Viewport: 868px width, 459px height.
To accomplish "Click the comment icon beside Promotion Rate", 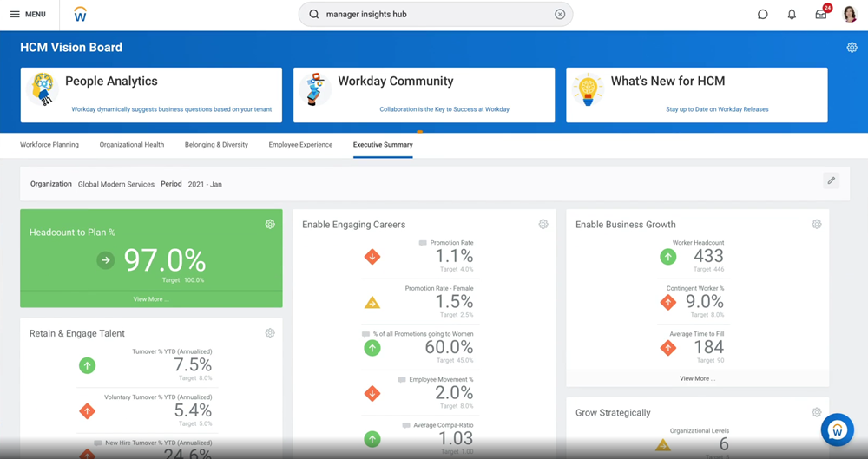I will [423, 243].
